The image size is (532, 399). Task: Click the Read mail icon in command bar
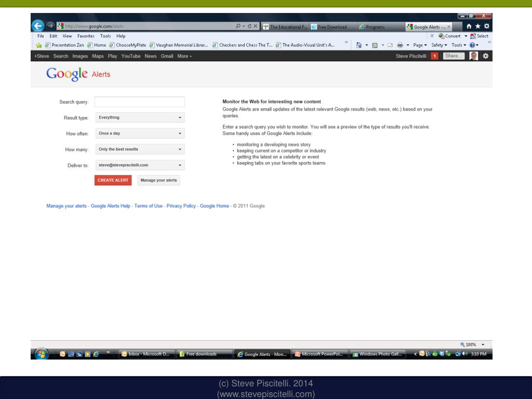390,45
